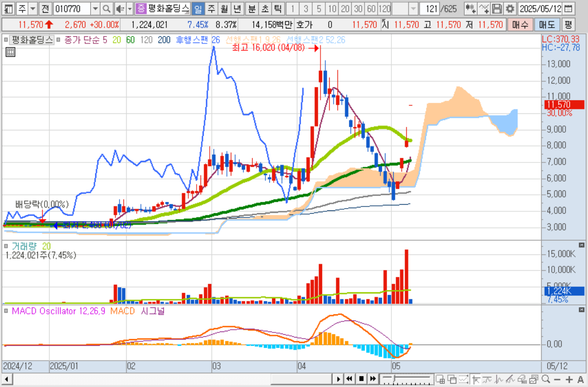Zoom out with the minus icon
Image resolution: width=588 pixels, height=387 pixels.
point(558,379)
